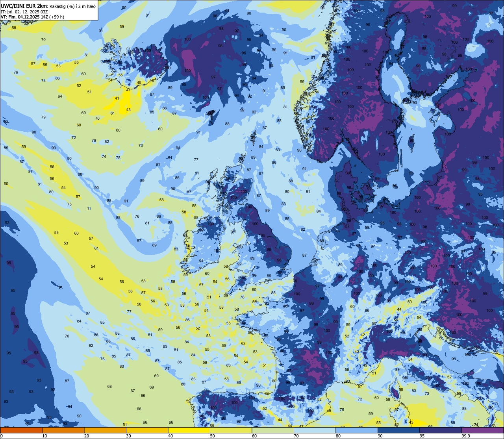504x439 pixels.
Task: Click the navy 95–99.9 legend swatch
Action: click(441, 430)
